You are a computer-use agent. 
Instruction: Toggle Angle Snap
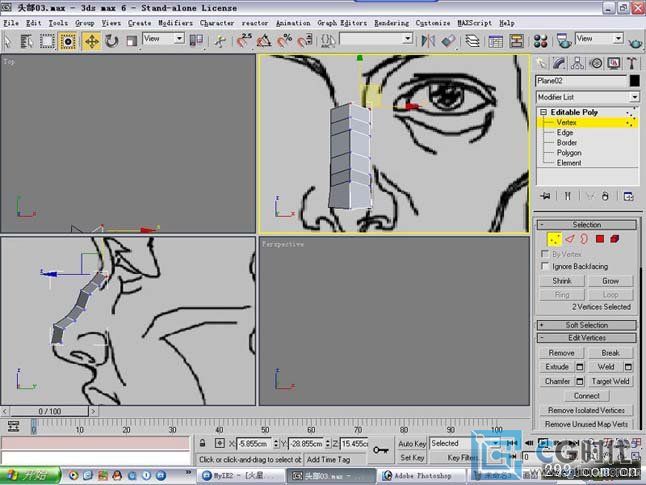[264, 41]
